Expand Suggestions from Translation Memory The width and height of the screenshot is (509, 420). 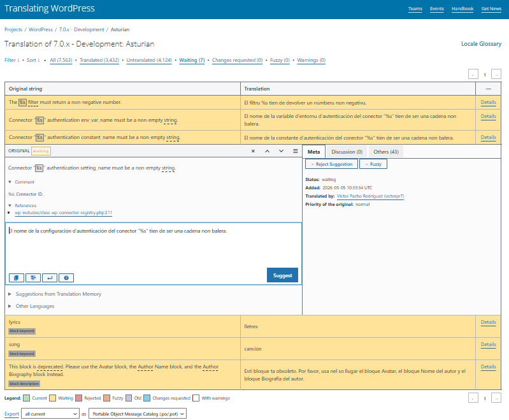point(55,294)
